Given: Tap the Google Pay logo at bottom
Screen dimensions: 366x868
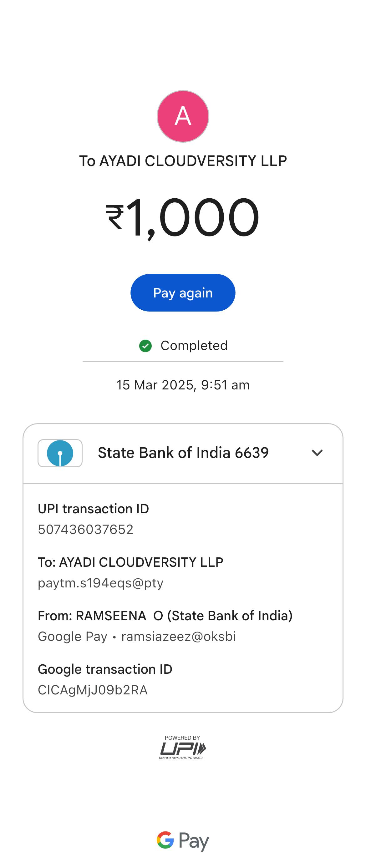Looking at the screenshot, I should (183, 841).
